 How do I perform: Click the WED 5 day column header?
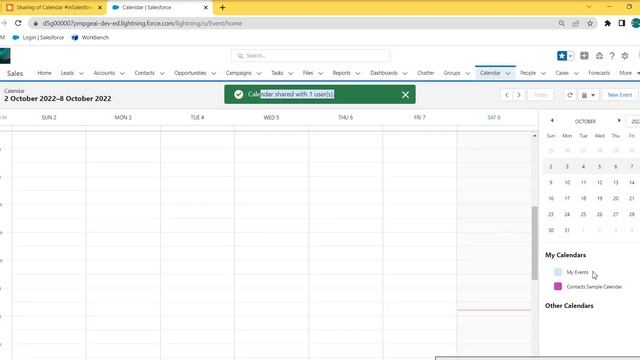(271, 118)
